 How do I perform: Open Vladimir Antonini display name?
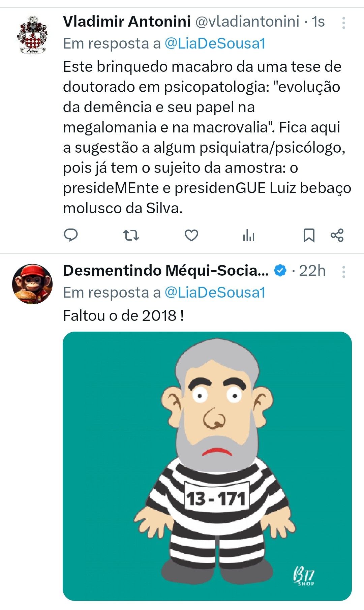[127, 22]
